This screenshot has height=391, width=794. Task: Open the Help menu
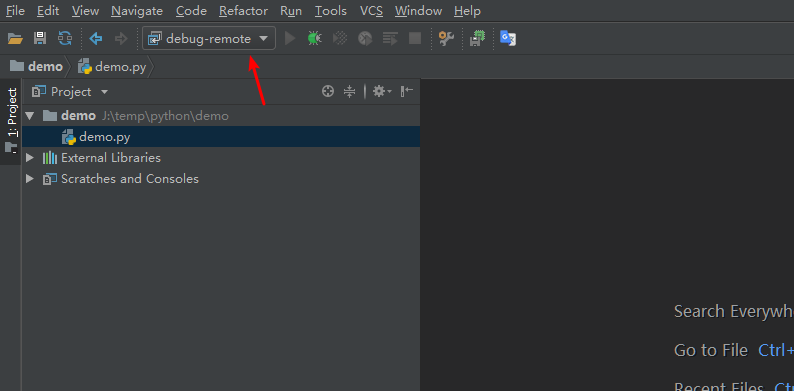click(x=467, y=11)
